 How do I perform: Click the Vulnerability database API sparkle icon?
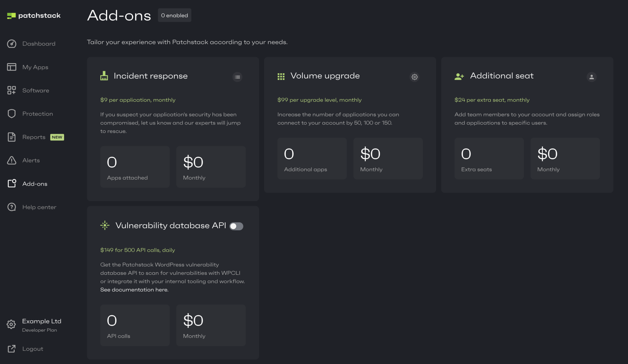tap(105, 225)
